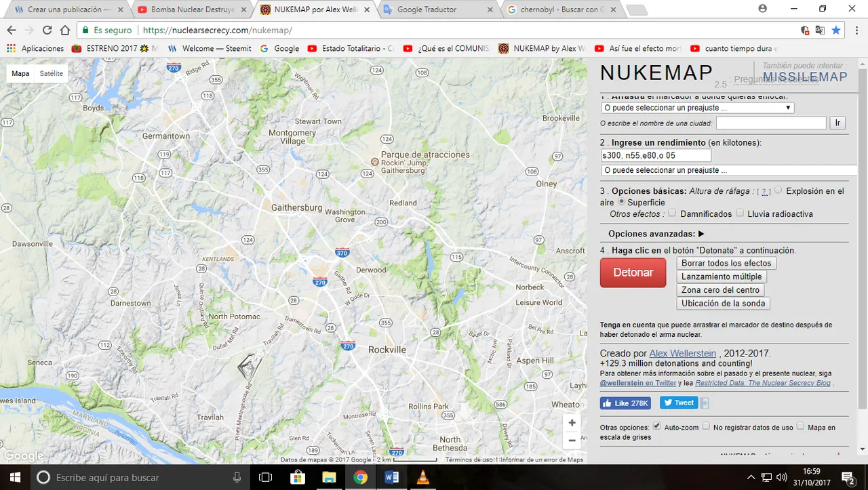
Task: Open Términos de uso map link
Action: [x=469, y=460]
